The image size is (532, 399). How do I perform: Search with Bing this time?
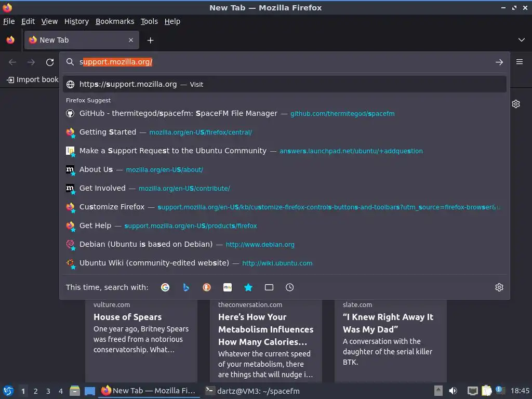click(x=186, y=287)
